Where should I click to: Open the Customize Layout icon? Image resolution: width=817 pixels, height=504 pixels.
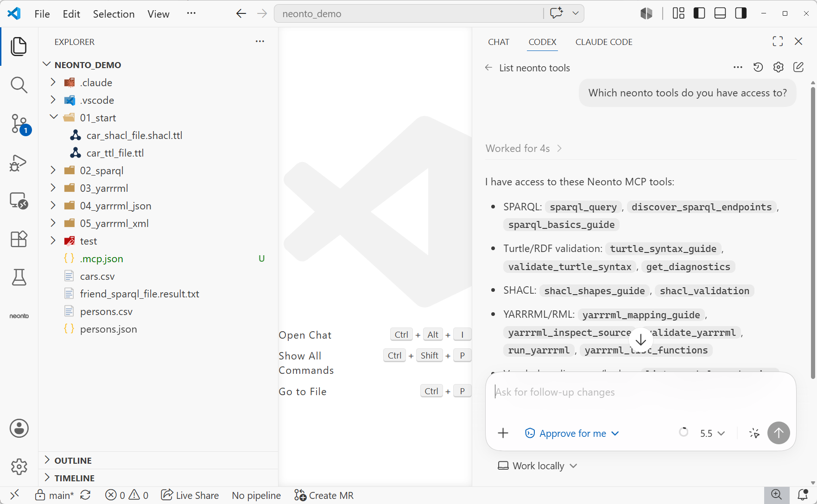(x=678, y=13)
